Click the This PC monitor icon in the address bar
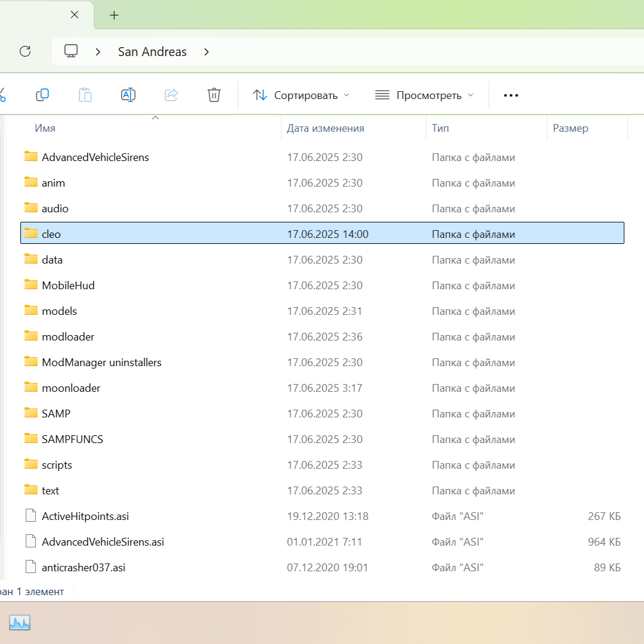The height and width of the screenshot is (644, 644). pyautogui.click(x=71, y=51)
